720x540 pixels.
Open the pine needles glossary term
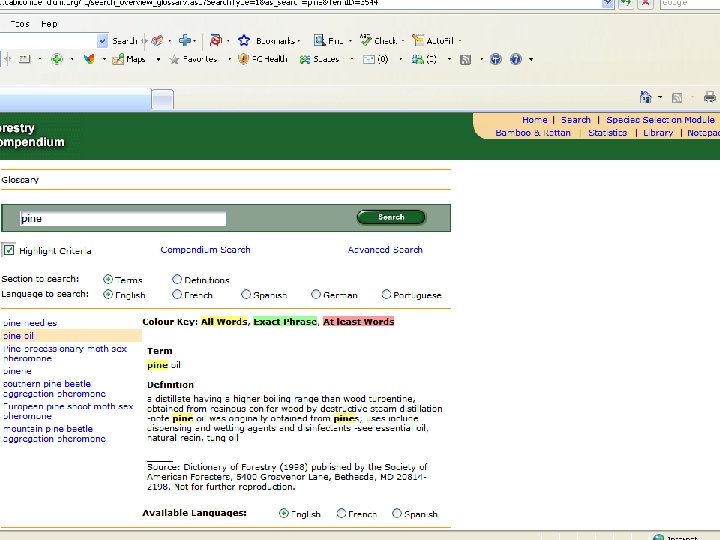point(30,323)
